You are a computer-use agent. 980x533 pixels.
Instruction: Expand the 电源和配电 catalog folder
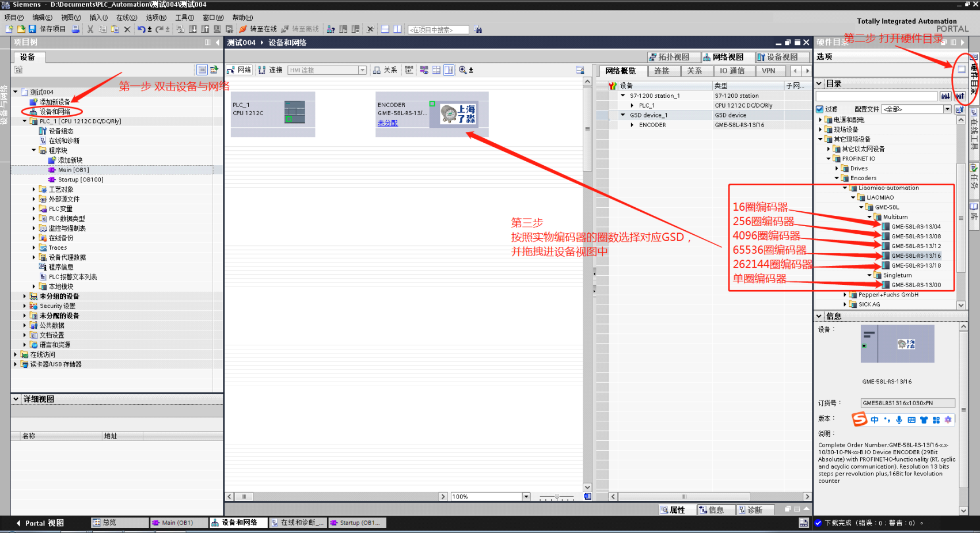coord(821,120)
